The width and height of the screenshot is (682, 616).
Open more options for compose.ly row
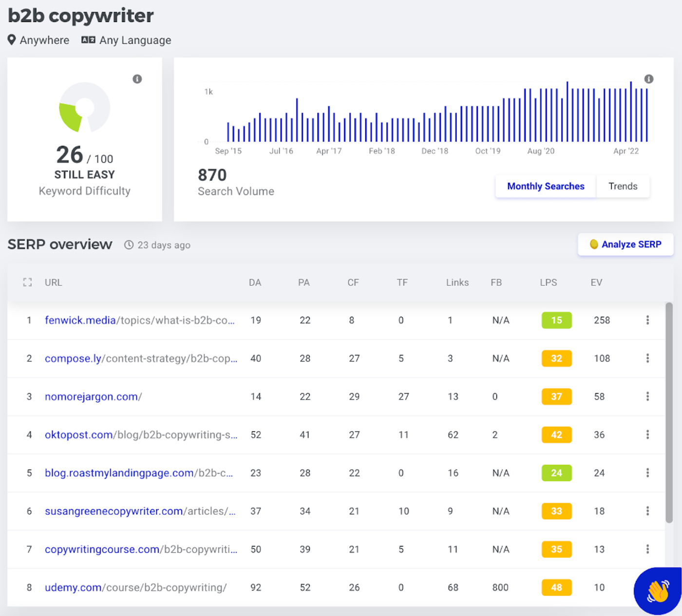coord(647,358)
